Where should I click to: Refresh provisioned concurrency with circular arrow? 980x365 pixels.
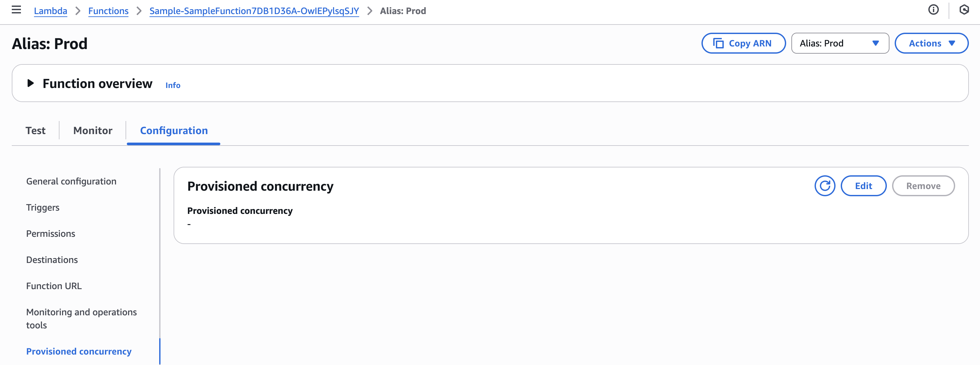click(x=824, y=186)
